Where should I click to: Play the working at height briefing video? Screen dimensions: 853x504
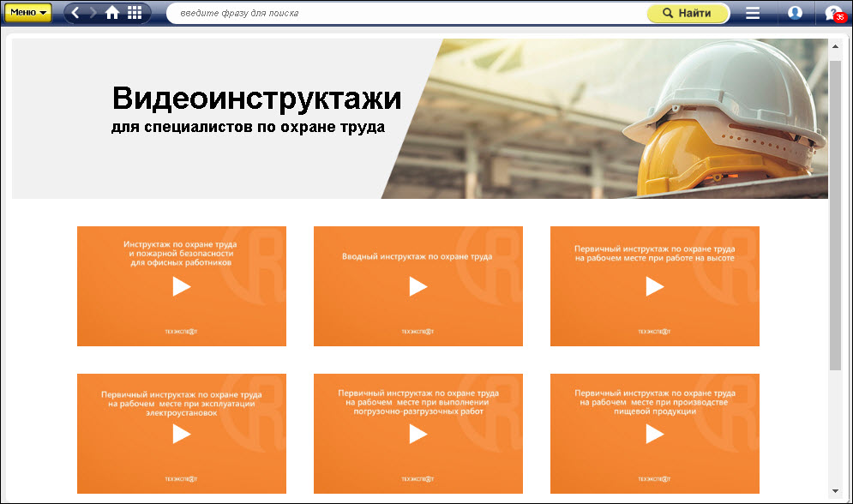click(x=655, y=287)
